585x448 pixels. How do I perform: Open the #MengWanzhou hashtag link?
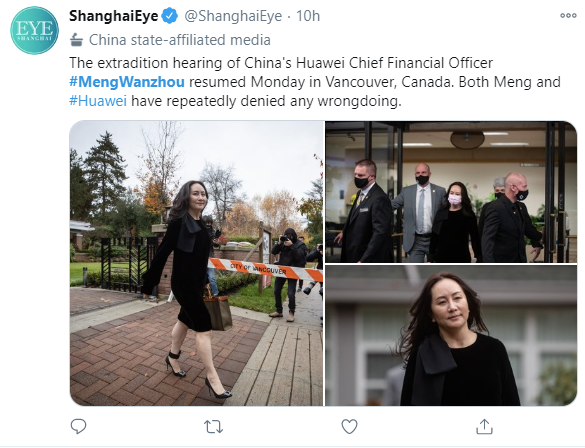[x=127, y=82]
